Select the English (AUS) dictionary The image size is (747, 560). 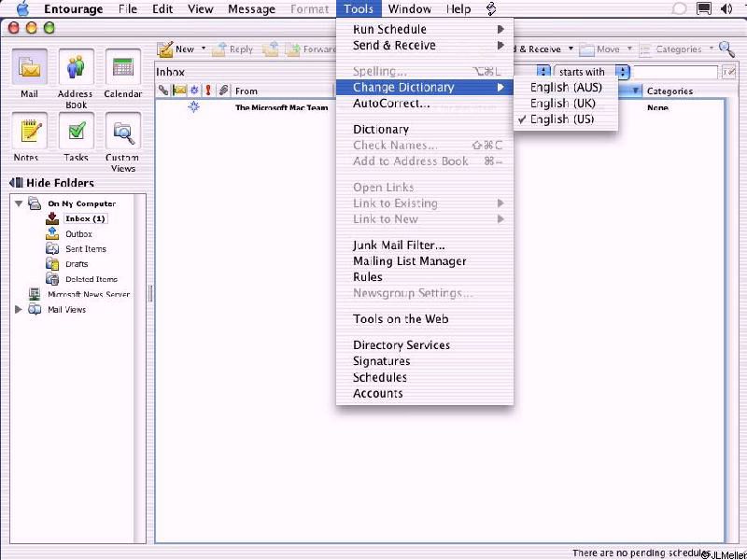click(566, 87)
